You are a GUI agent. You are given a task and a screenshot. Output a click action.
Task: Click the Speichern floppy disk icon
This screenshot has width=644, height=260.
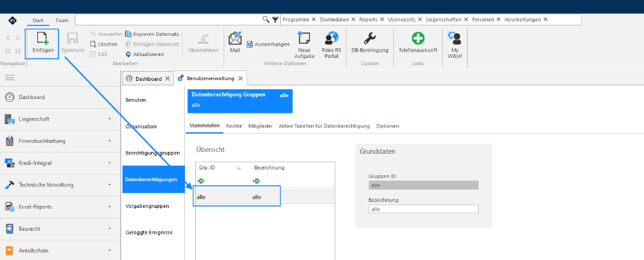73,38
